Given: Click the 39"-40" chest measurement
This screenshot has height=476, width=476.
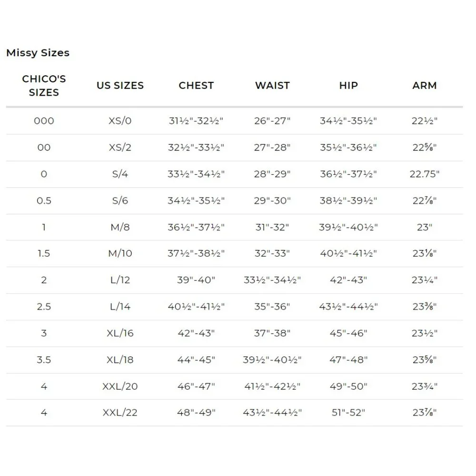Looking at the screenshot, I should 197,280.
